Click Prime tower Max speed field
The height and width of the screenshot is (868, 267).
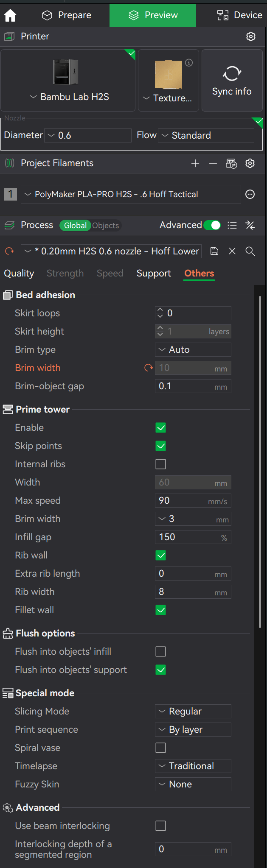(193, 501)
